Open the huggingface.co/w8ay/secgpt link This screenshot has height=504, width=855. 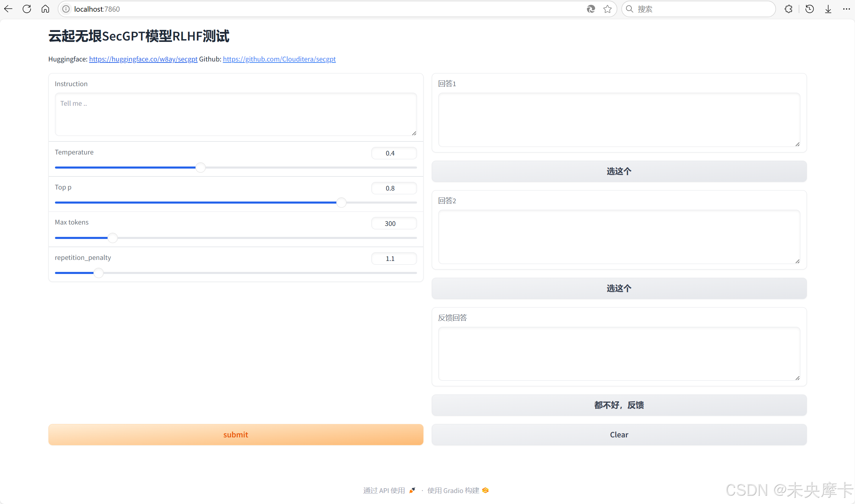click(143, 59)
